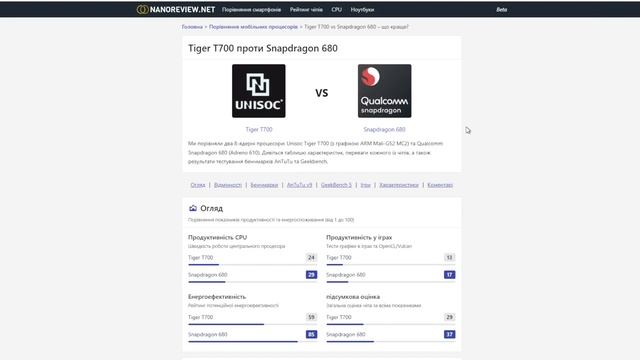This screenshot has width=640, height=360.
Task: Click the Qualcomm Snapdragon logo image
Action: coord(384,91)
